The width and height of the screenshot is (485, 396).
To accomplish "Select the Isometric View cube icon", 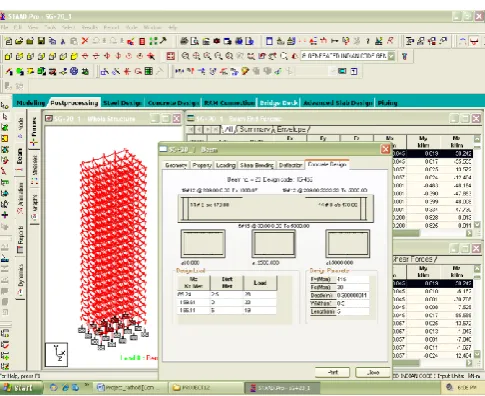I will (x=74, y=56).
